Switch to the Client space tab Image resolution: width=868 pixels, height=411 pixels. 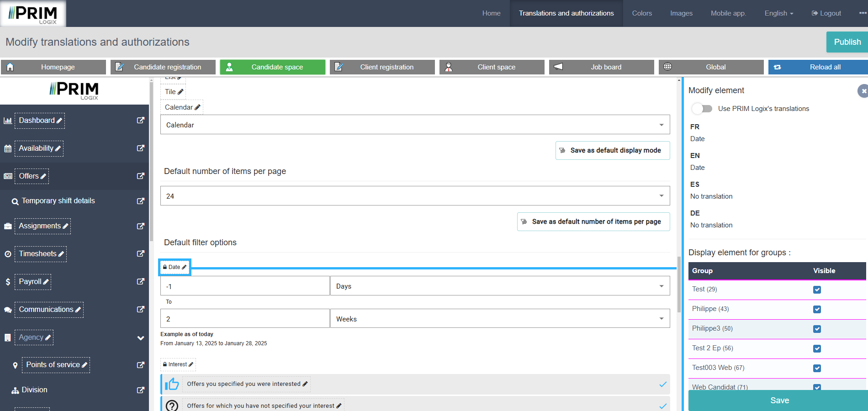click(492, 67)
